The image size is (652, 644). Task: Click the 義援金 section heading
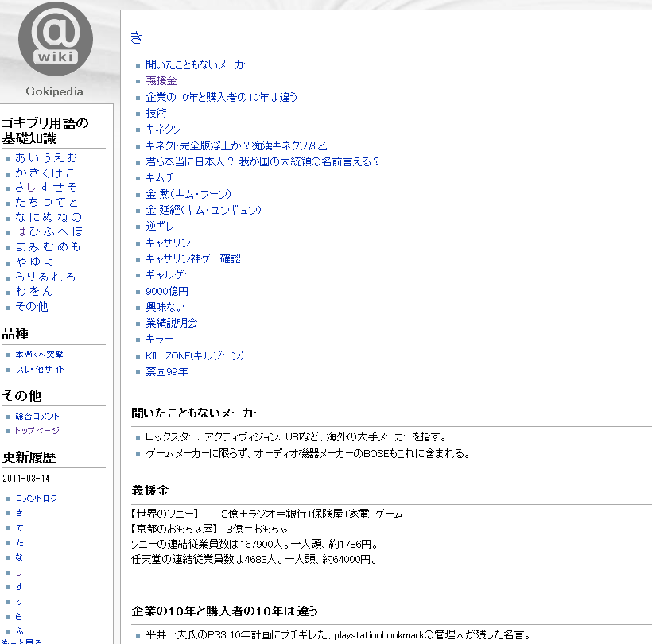coord(150,491)
